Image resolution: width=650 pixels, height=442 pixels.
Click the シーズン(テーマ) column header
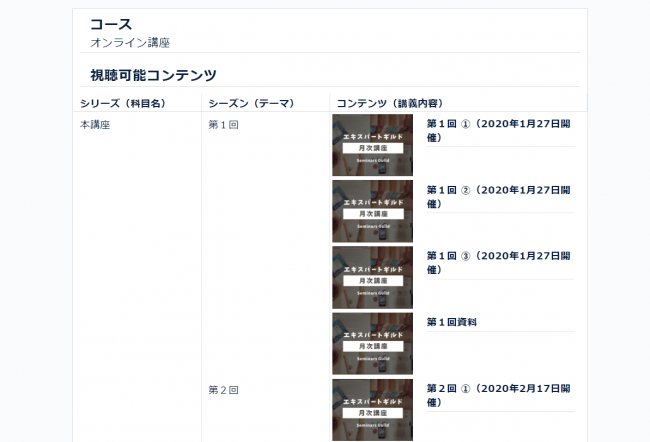click(x=251, y=103)
